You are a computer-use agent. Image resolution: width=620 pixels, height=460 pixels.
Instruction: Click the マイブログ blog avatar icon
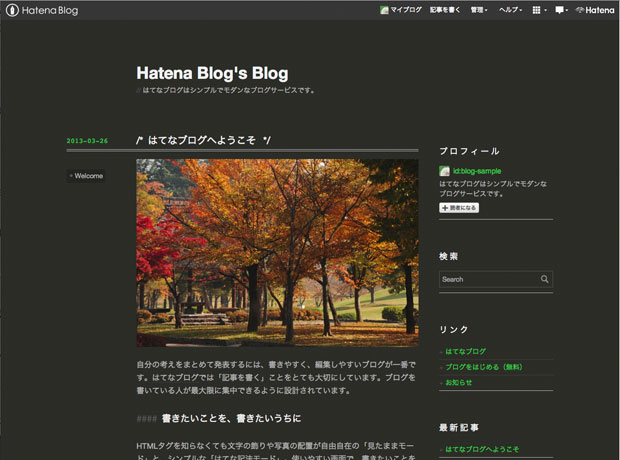tap(384, 10)
